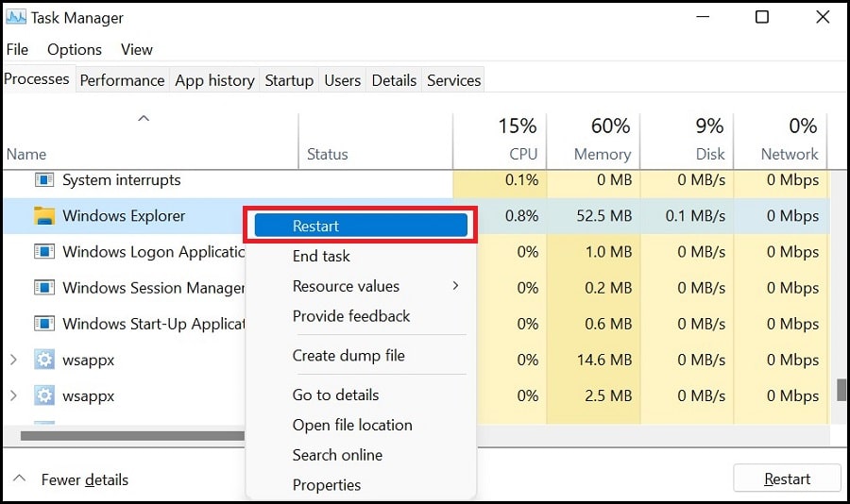The width and height of the screenshot is (850, 504).
Task: Click the 1.0 MB memory value
Action: coord(608,252)
